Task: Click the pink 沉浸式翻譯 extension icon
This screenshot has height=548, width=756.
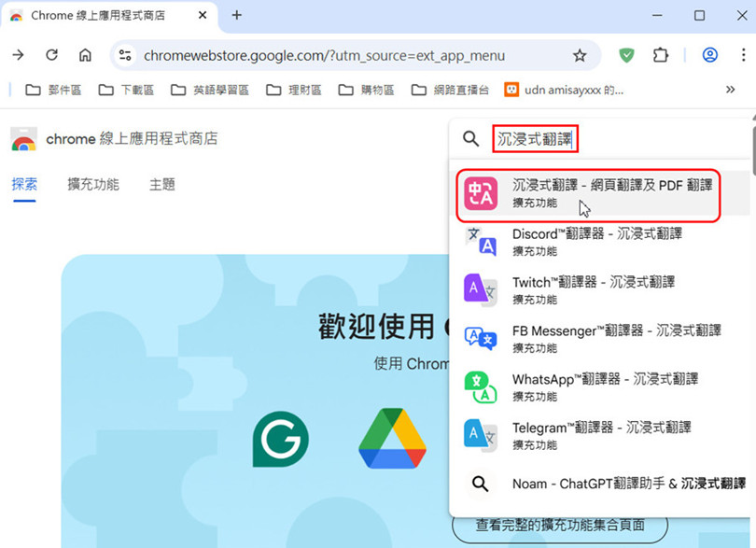Action: click(481, 193)
